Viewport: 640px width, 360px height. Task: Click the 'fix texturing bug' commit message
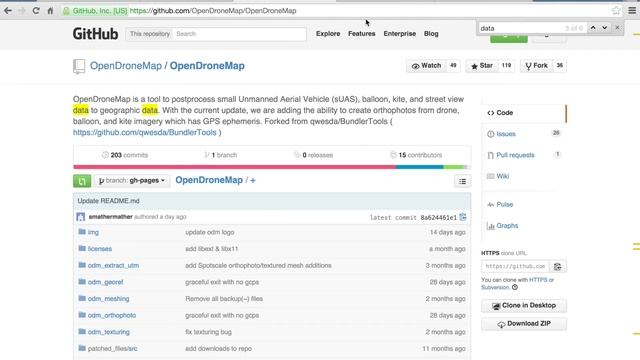(208, 332)
